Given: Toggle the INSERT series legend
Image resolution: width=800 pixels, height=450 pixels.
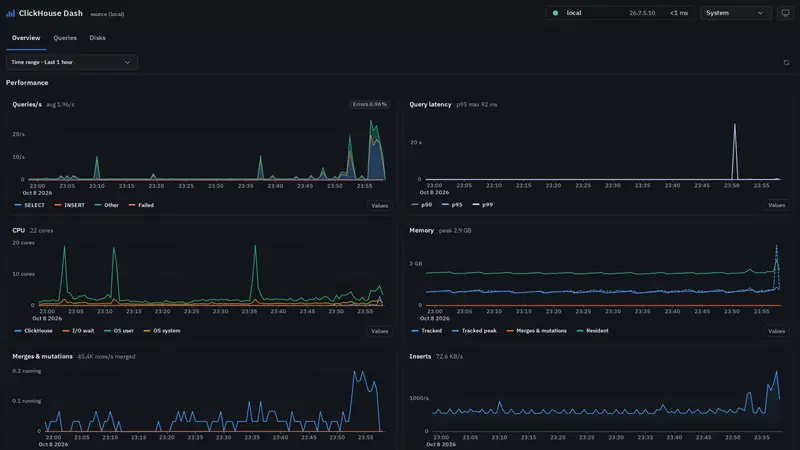Looking at the screenshot, I should (69, 205).
